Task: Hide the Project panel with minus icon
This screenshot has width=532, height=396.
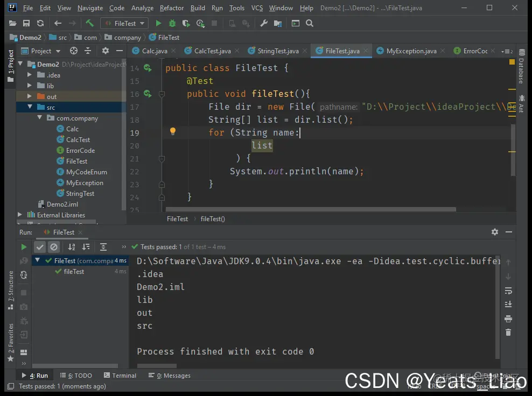Action: coord(120,51)
